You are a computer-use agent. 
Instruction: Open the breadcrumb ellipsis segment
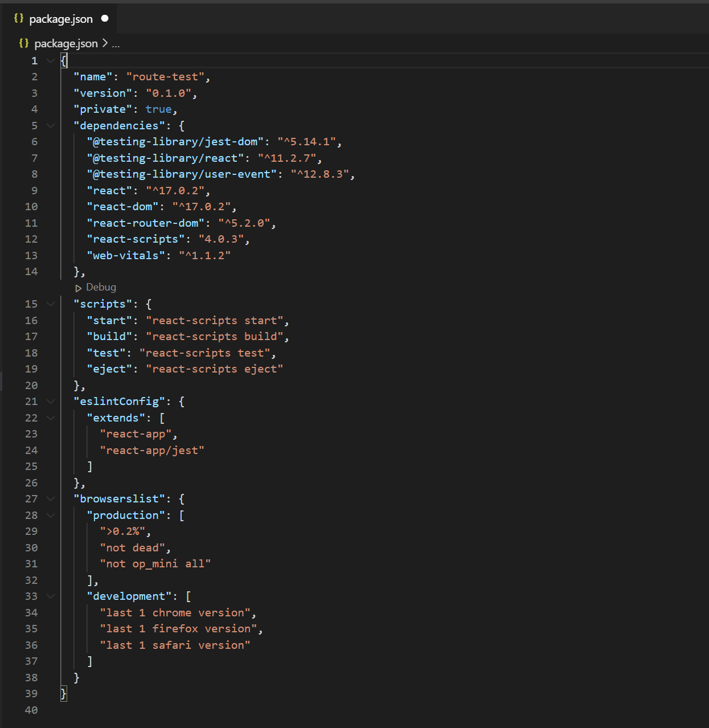[116, 44]
